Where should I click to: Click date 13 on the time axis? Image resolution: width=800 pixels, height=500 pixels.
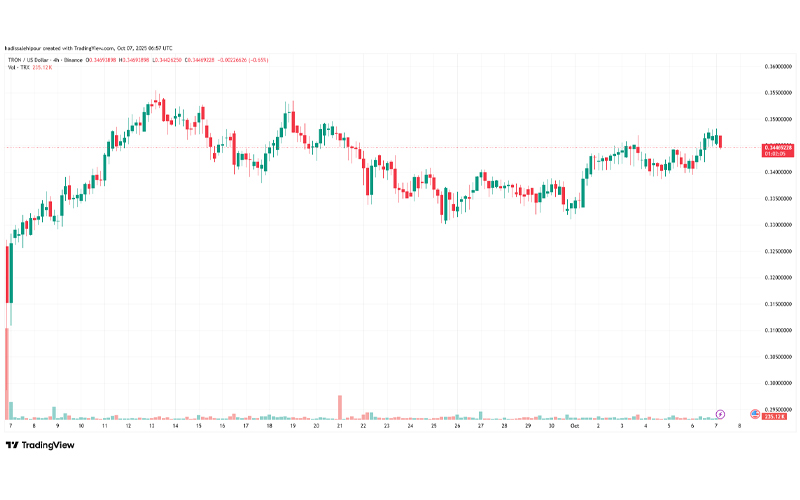pyautogui.click(x=152, y=426)
